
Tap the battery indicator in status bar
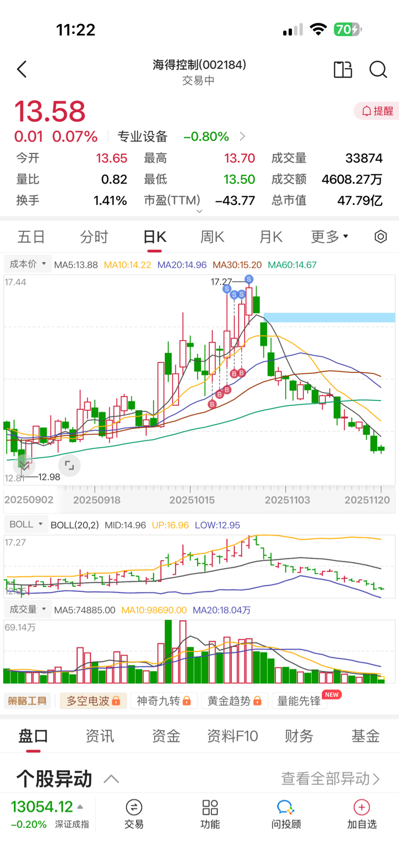click(x=348, y=29)
